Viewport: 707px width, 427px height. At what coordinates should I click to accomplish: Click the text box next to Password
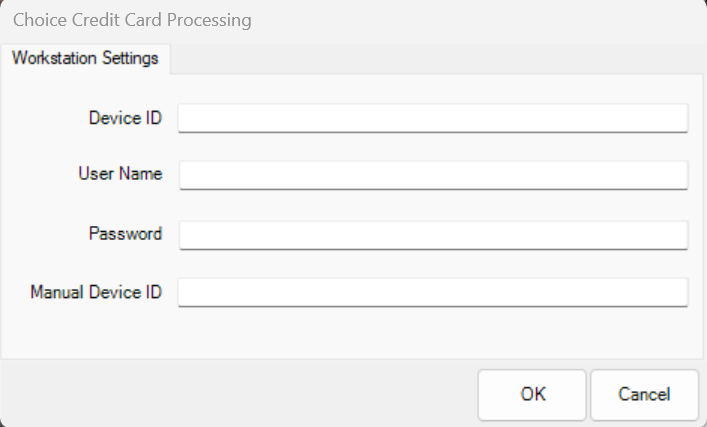coord(432,235)
